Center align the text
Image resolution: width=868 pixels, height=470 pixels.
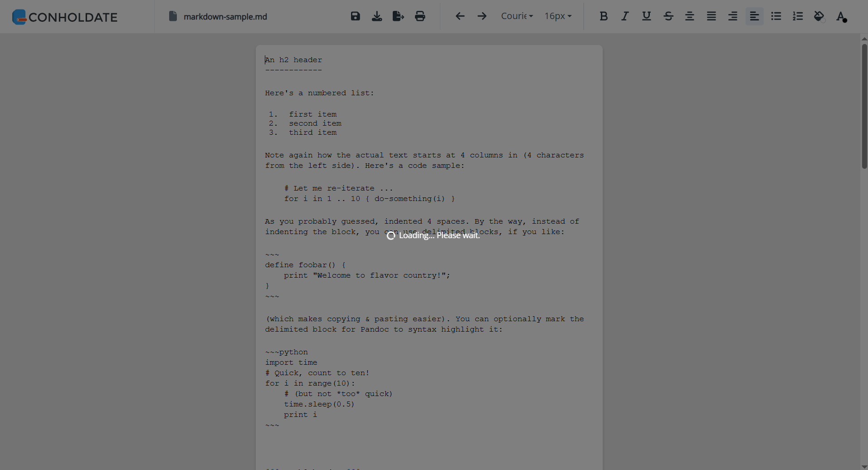pyautogui.click(x=690, y=16)
